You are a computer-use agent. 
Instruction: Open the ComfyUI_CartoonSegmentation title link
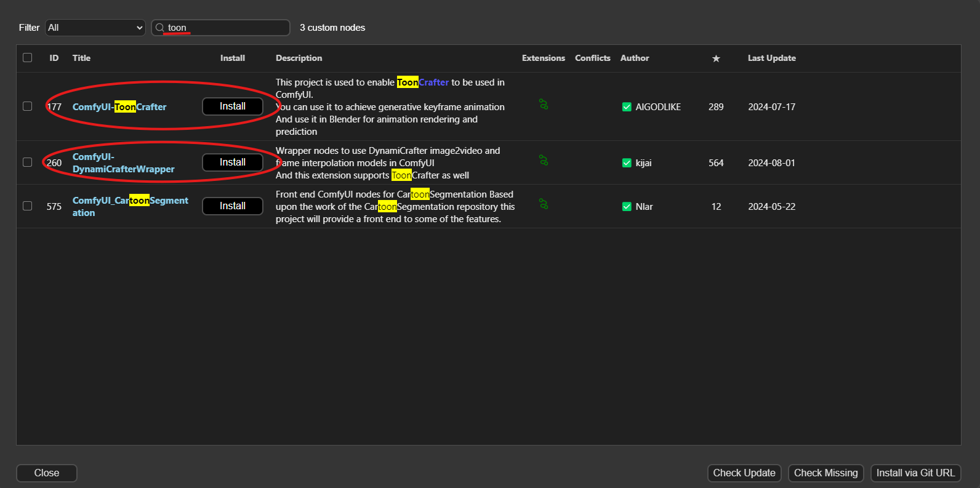(x=131, y=207)
